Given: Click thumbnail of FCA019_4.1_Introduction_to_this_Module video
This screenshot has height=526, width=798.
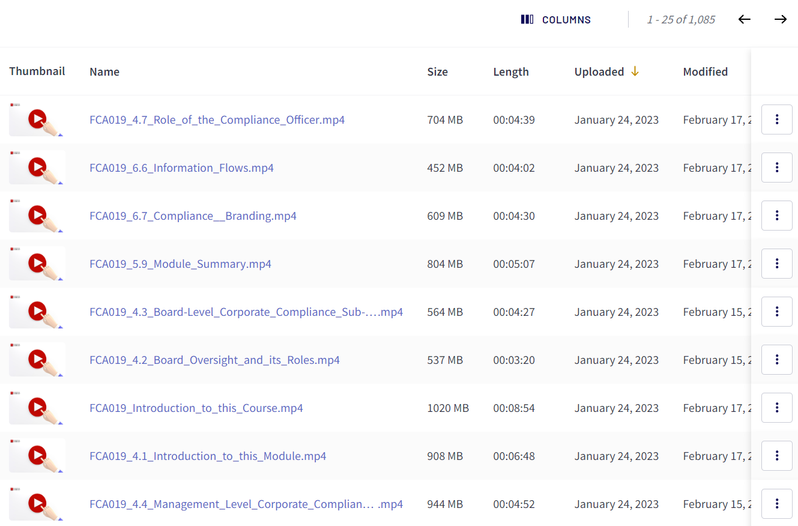Looking at the screenshot, I should pyautogui.click(x=37, y=456).
